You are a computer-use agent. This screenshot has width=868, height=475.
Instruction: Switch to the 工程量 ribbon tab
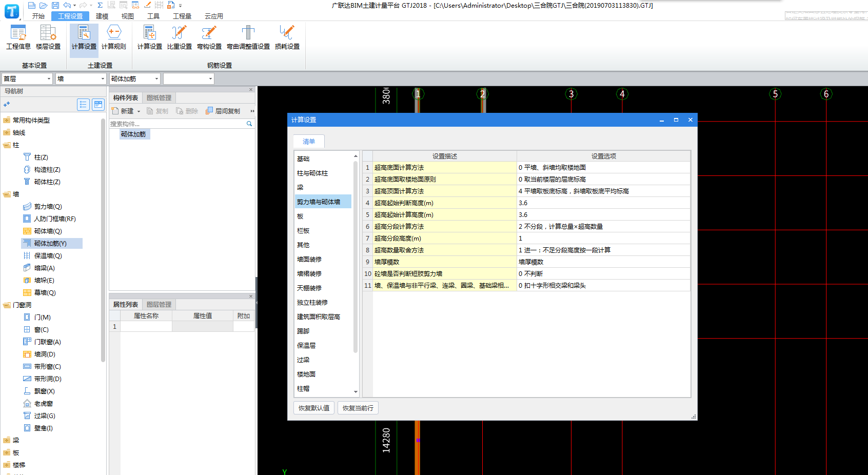(182, 16)
